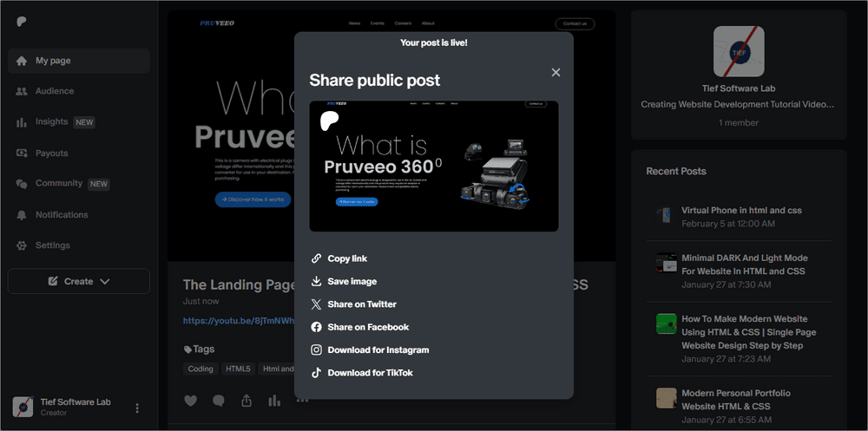Close the Share public post dialog
The height and width of the screenshot is (431, 868).
pyautogui.click(x=556, y=73)
